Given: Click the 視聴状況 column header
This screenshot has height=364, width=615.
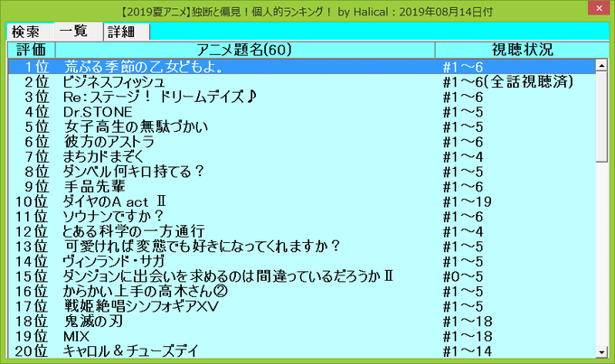Looking at the screenshot, I should [x=522, y=50].
